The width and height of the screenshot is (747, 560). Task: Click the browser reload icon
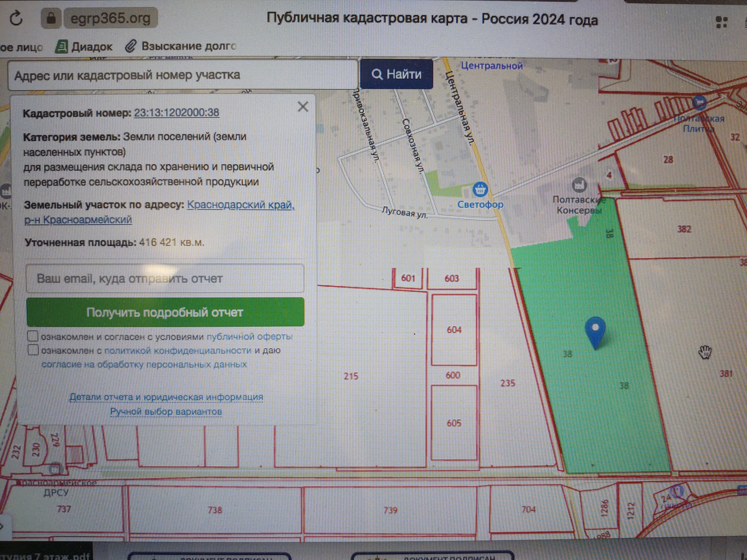click(x=16, y=18)
